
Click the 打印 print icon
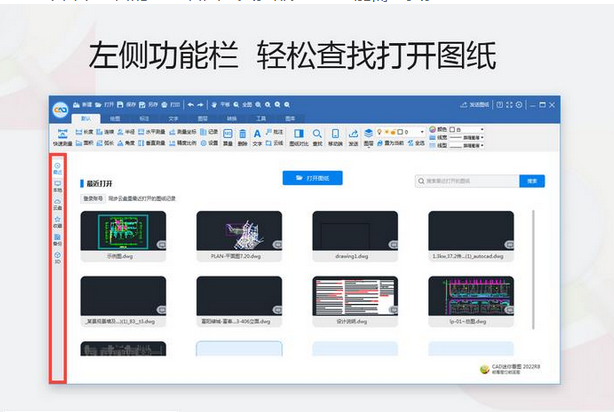tap(164, 105)
